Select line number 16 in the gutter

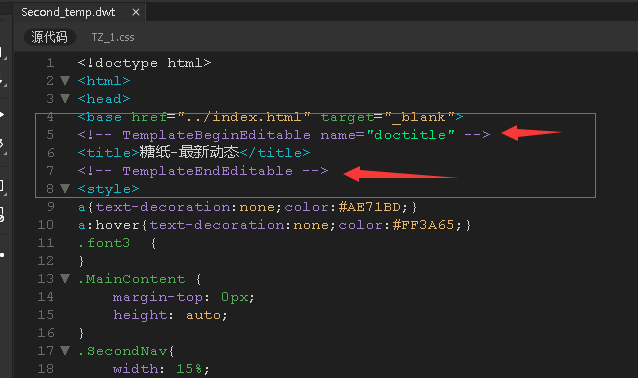46,333
